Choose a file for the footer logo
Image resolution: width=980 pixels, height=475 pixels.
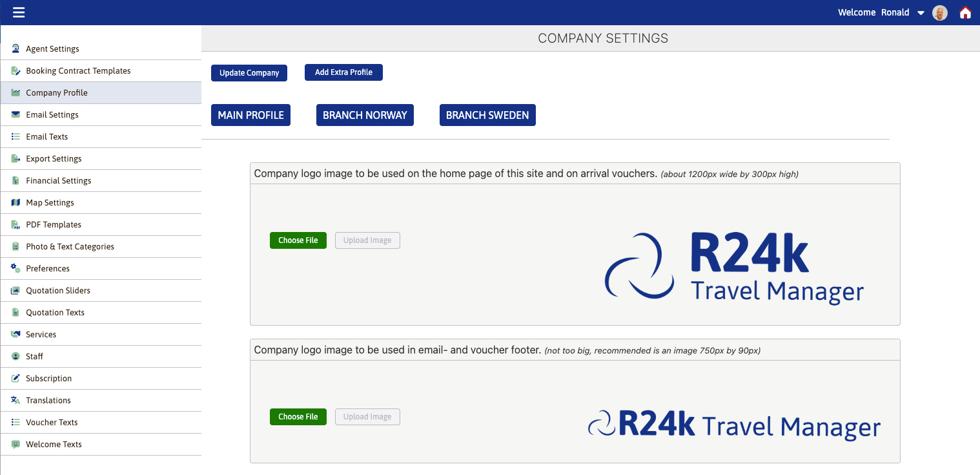pos(298,416)
